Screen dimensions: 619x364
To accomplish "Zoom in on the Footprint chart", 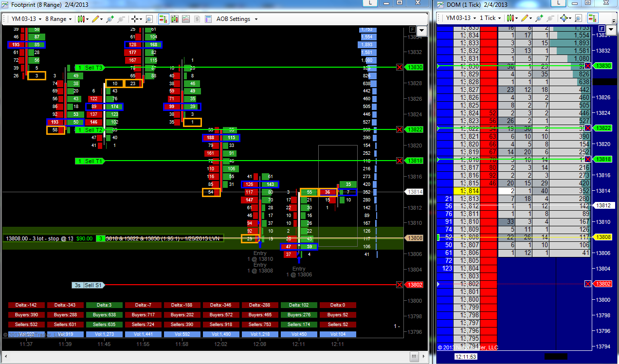I will click(x=110, y=19).
